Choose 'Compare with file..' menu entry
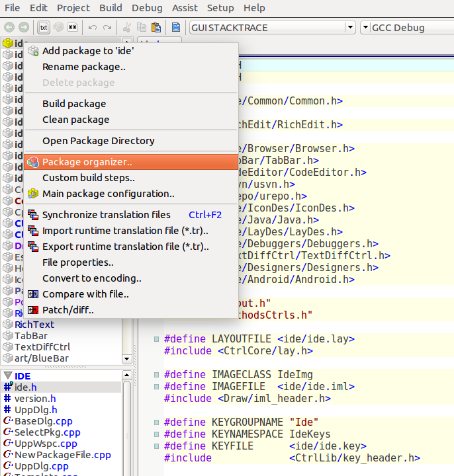Screen dimensions: 454x476 point(85,294)
